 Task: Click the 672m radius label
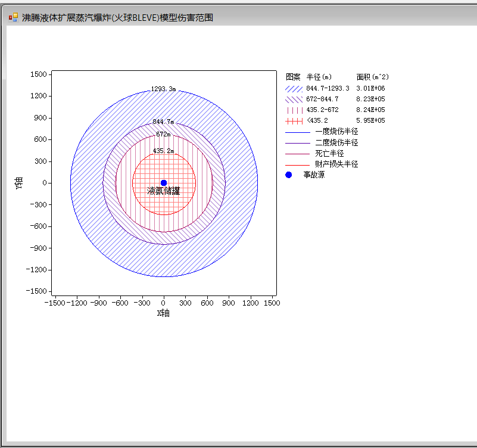pos(163,134)
